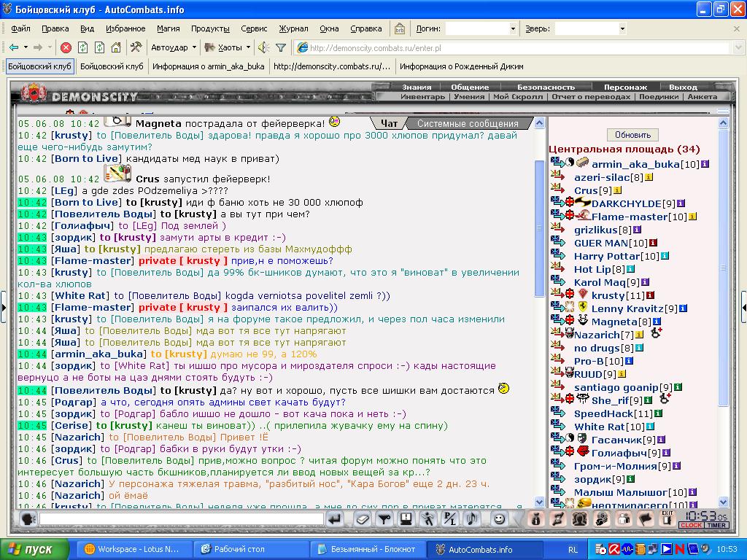Click the 'i' info icon in pink bottom bar
The width and height of the screenshot is (747, 560).
[535, 519]
